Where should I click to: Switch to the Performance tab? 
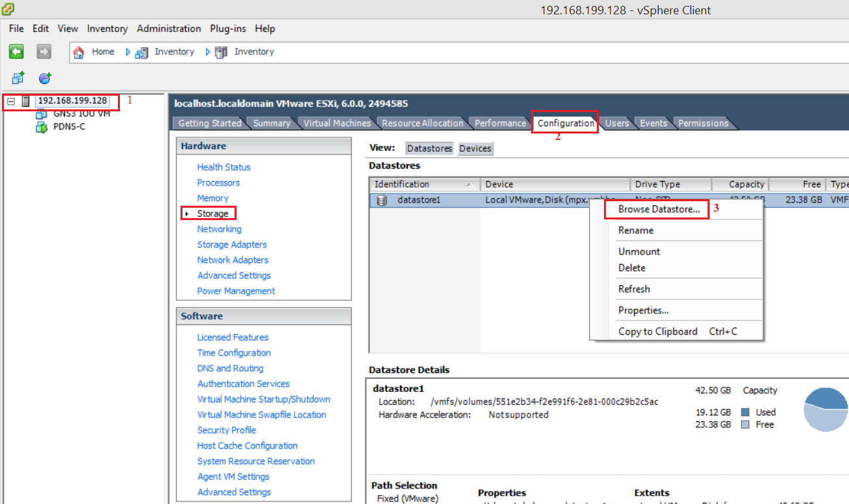(x=500, y=123)
